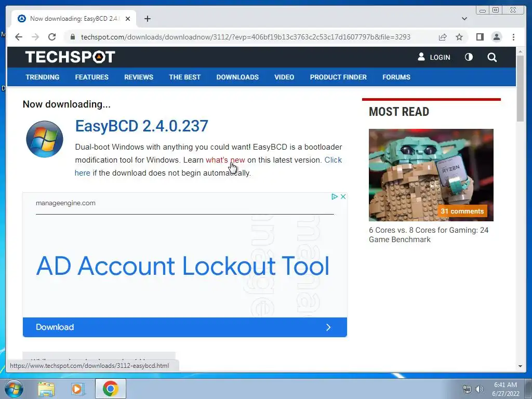Open the DOWNLOADS menu item
This screenshot has width=532, height=399.
pos(237,77)
